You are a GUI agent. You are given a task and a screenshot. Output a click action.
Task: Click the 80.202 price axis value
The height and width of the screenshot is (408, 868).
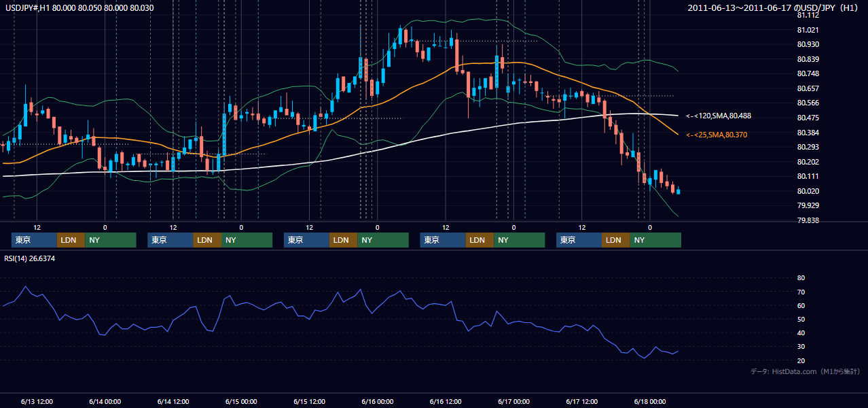tap(807, 162)
